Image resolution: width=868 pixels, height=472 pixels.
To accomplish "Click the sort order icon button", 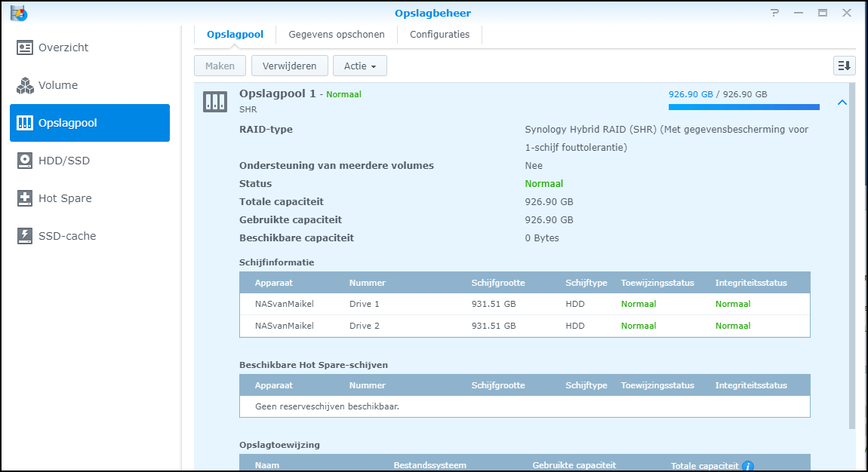I will tap(844, 66).
